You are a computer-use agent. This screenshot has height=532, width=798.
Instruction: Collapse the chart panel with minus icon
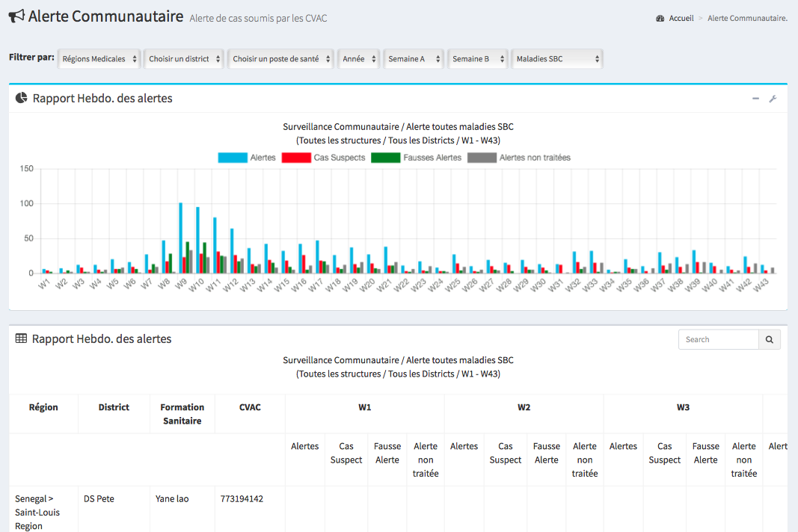coord(756,99)
